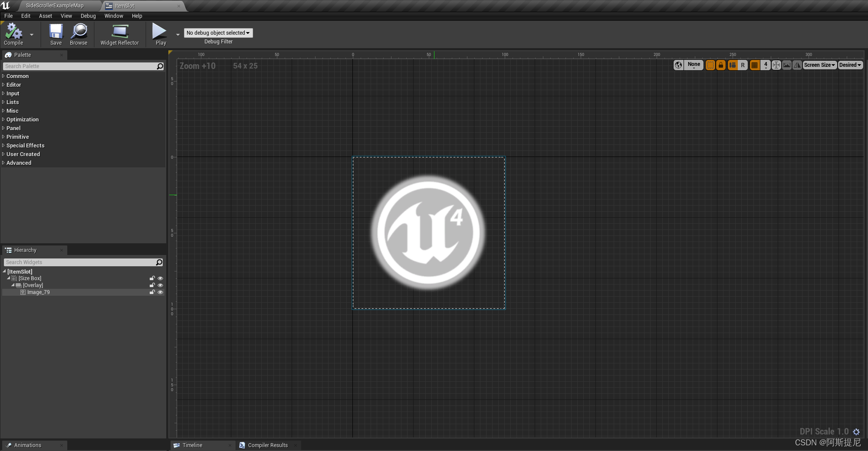Open the DPI Scale settings gear
This screenshot has width=868, height=451.
856,432
